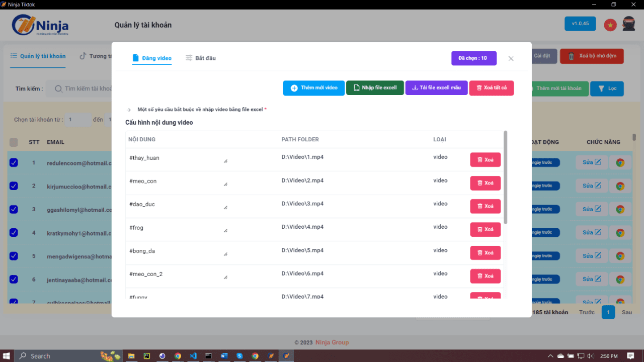The width and height of the screenshot is (644, 362).
Task: Open Chrome for account kirjumuccioo row
Action: (x=620, y=186)
